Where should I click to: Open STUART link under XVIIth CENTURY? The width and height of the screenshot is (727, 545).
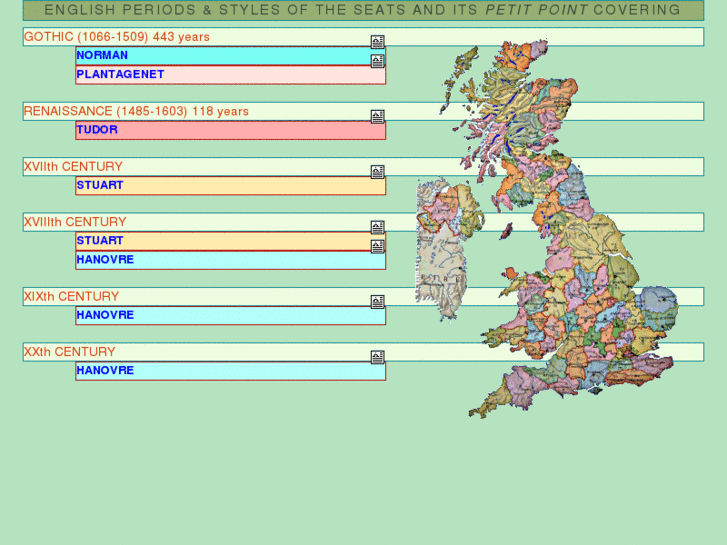[100, 185]
